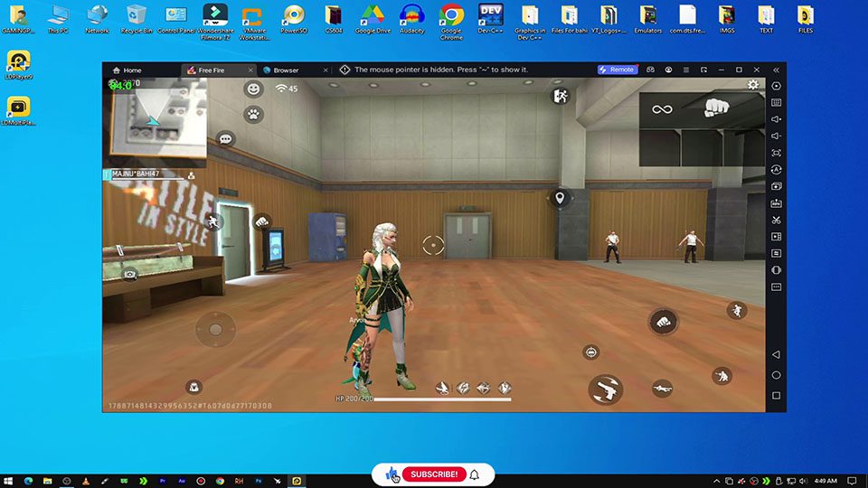Click the SUBSCRIBE! button overlay
The height and width of the screenshot is (488, 868).
[x=434, y=474]
